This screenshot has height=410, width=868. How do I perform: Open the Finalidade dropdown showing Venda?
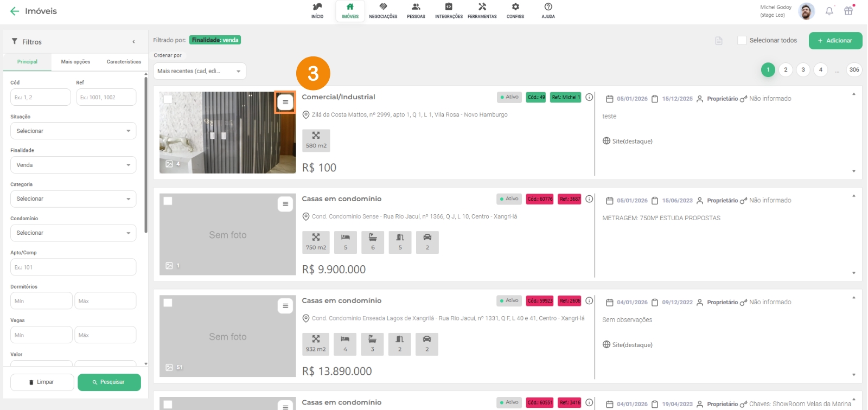pos(73,165)
